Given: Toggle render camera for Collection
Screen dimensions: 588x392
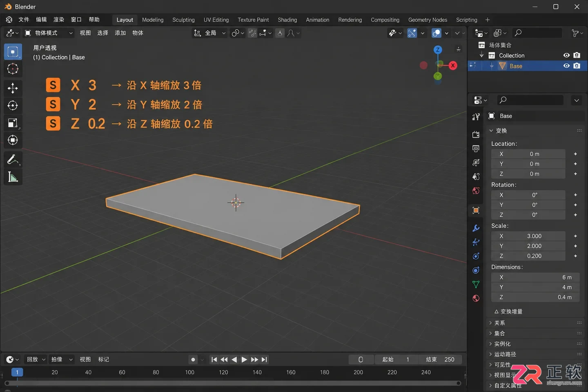Looking at the screenshot, I should (x=577, y=56).
